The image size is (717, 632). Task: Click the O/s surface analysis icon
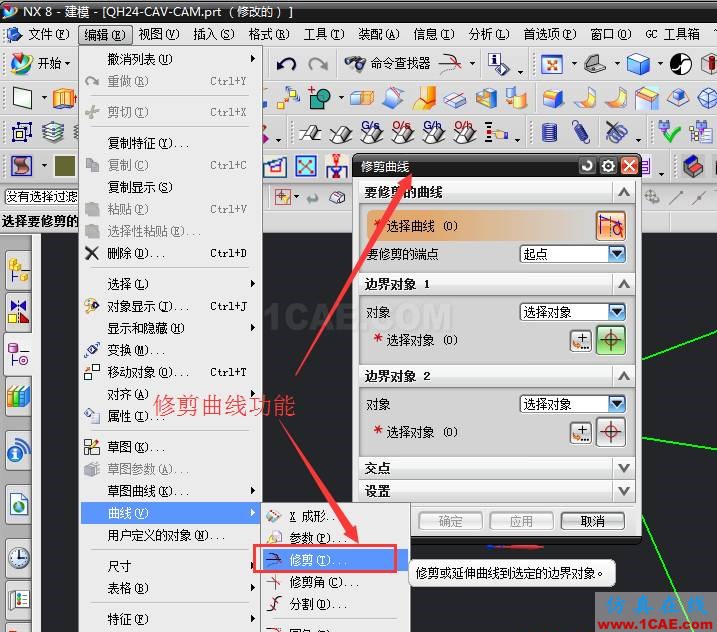(402, 132)
